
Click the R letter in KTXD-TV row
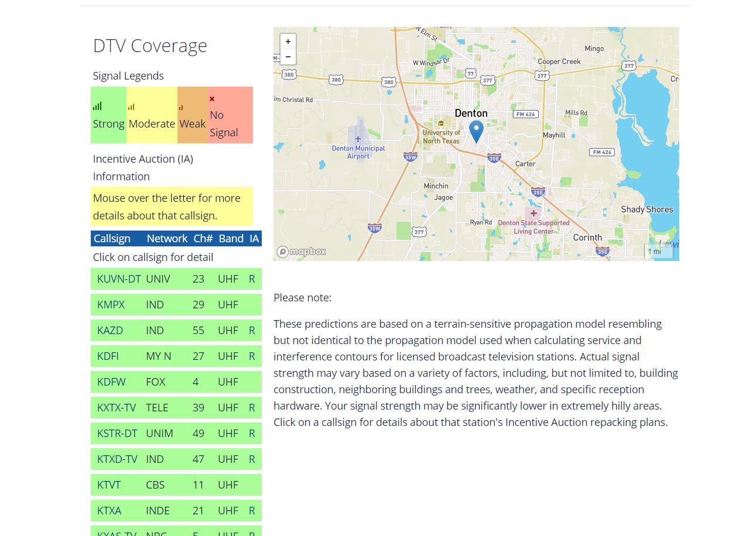click(252, 459)
